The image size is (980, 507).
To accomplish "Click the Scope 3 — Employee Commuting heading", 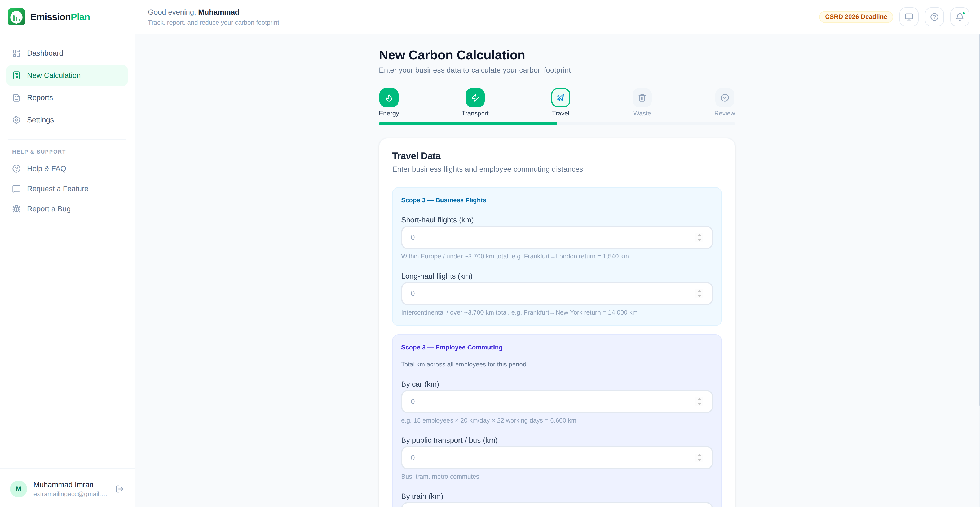I will pyautogui.click(x=452, y=347).
